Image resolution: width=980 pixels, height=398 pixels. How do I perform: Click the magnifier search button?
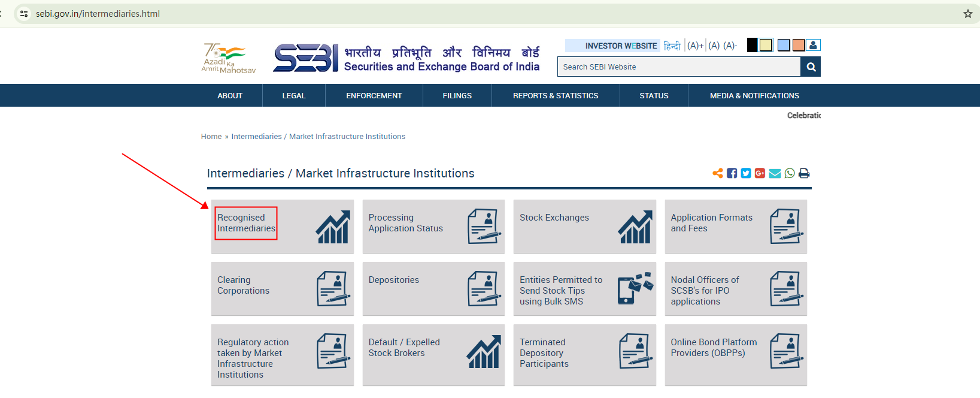click(811, 67)
